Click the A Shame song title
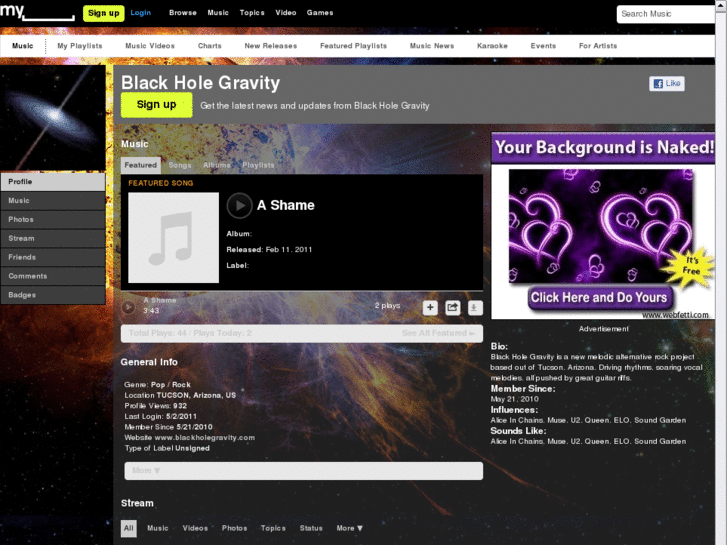The height and width of the screenshot is (545, 727). 286,205
